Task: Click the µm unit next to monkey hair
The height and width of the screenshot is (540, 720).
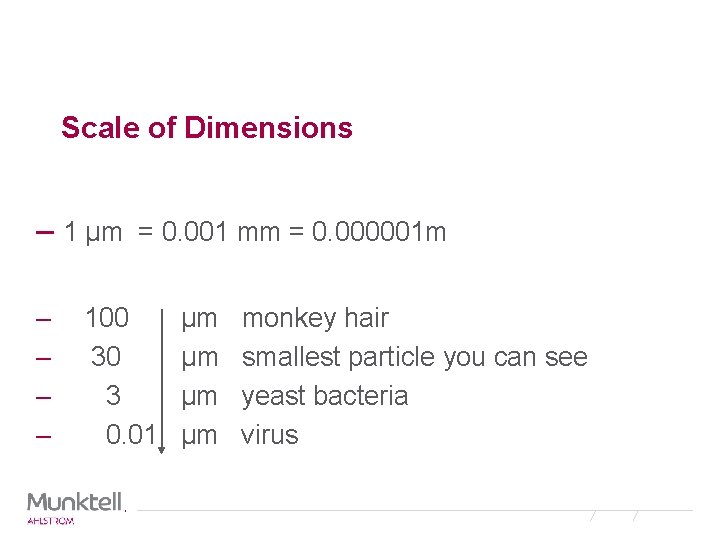Action: pos(199,320)
